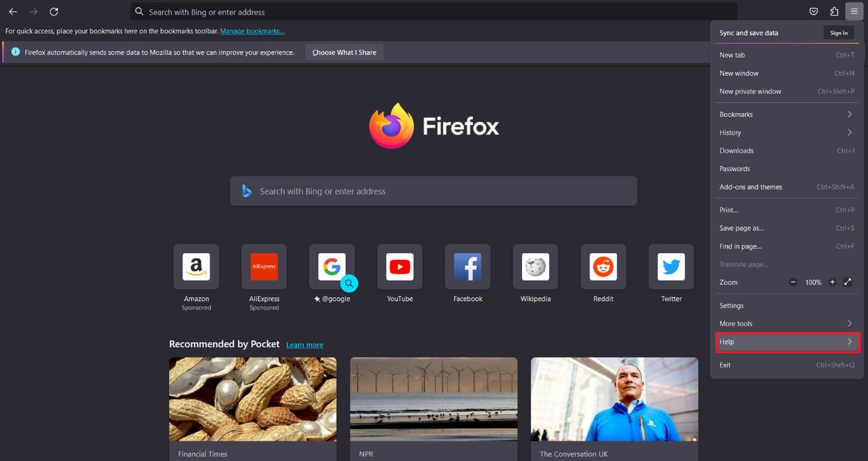Expand the More tools submenu

pos(787,323)
